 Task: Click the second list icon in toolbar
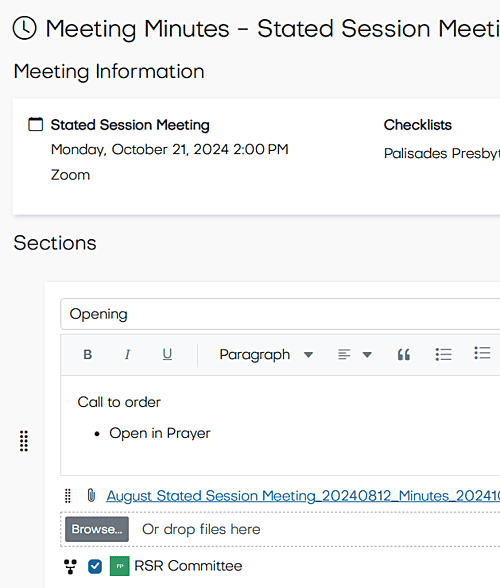click(482, 353)
